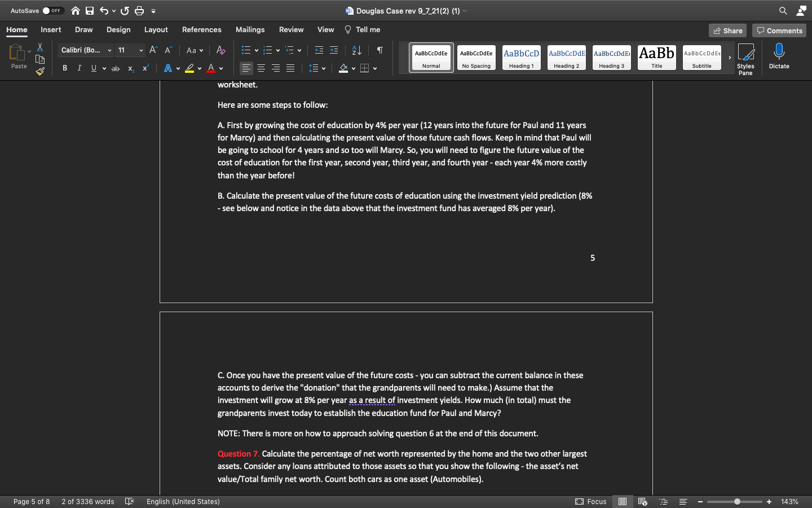Cut selection with the scissors icon
Screen dimensions: 812x508
tap(40, 47)
